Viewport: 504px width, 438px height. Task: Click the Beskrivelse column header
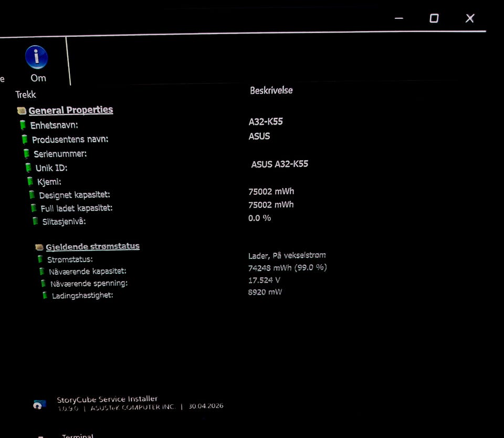(271, 90)
